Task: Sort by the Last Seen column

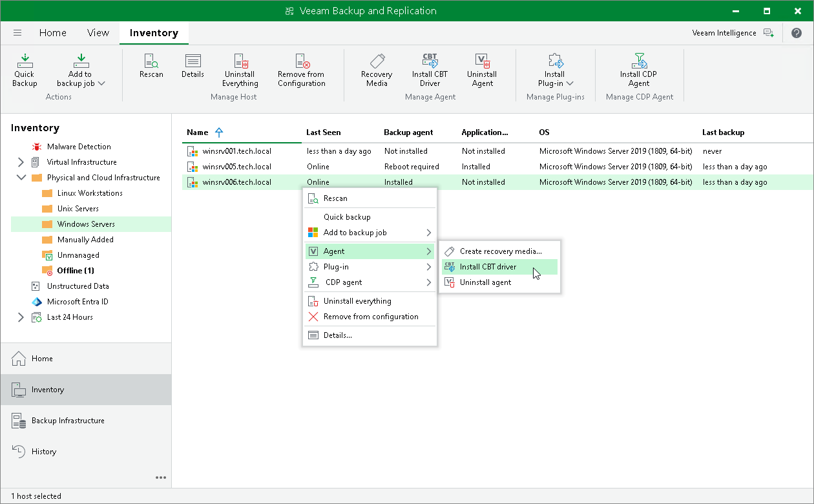Action: pyautogui.click(x=324, y=132)
